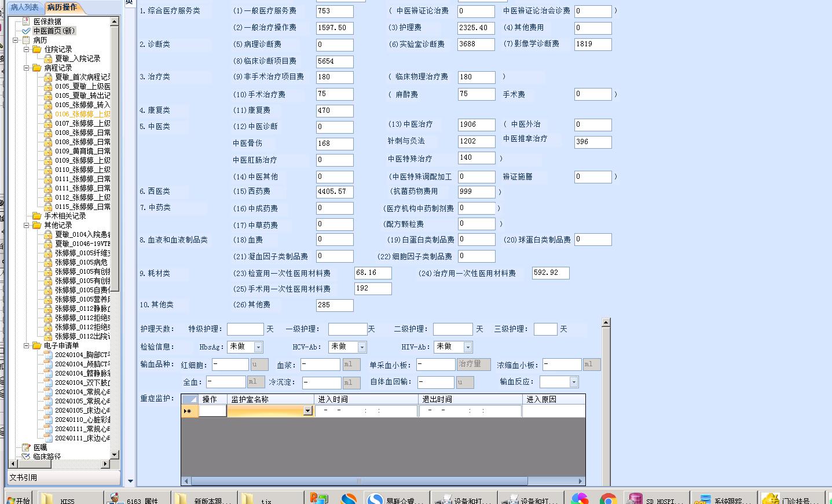Click the 医嘱 notepad icon in tree
This screenshot has width=832, height=504.
(26, 447)
